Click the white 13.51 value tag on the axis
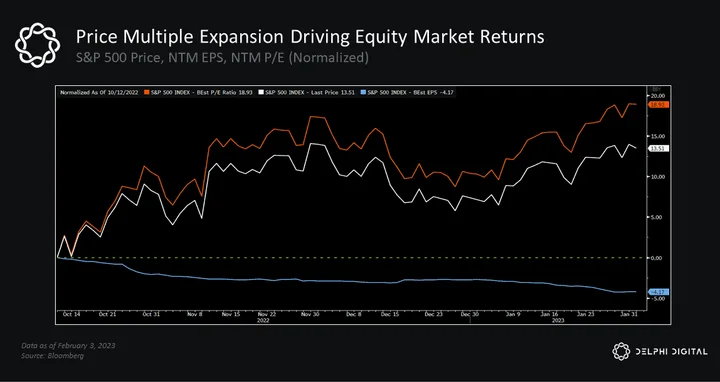Image resolution: width=720 pixels, height=382 pixels. [658, 148]
